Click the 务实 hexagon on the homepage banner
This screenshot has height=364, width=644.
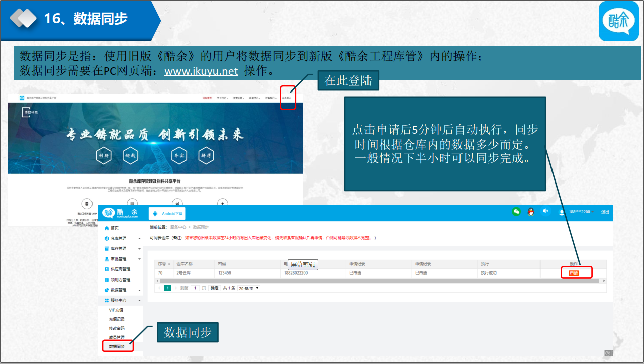click(179, 156)
